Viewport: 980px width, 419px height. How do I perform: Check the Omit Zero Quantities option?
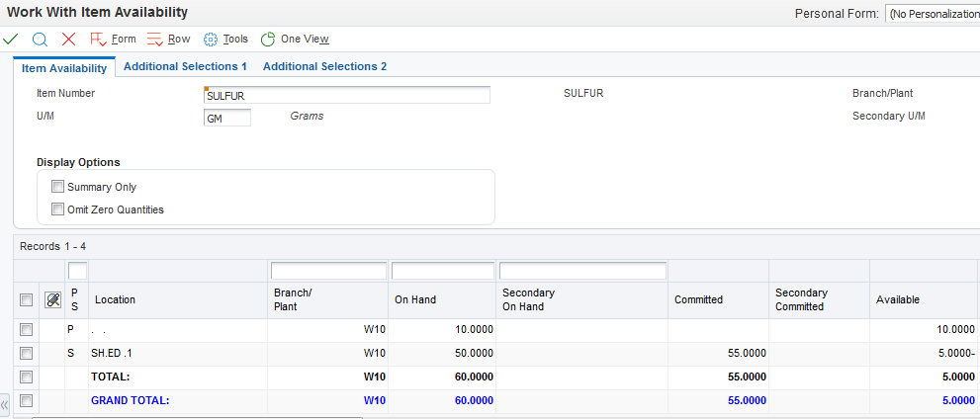pos(57,209)
